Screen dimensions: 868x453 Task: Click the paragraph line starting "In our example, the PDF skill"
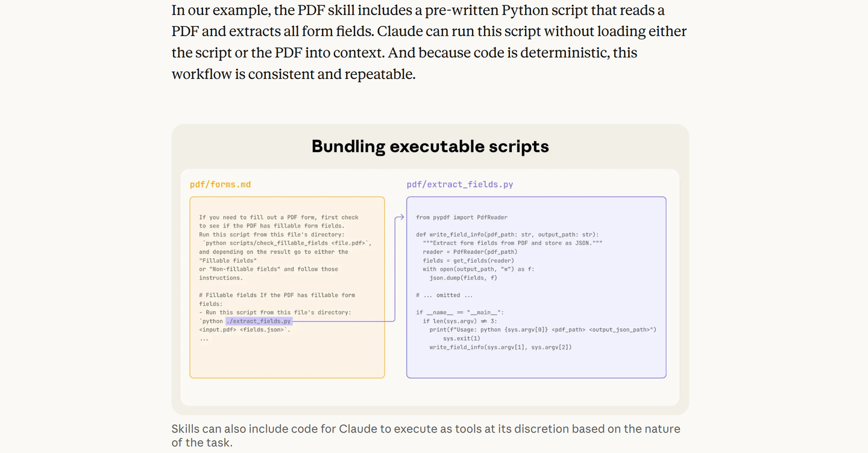(418, 10)
